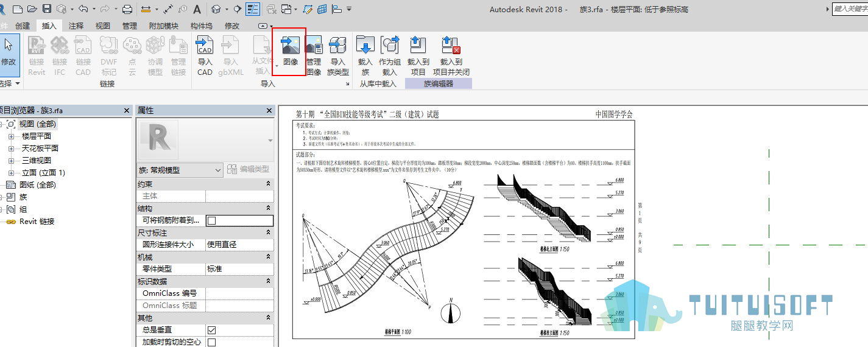Click the Image import tool
This screenshot has width=868, height=347.
[290, 52]
